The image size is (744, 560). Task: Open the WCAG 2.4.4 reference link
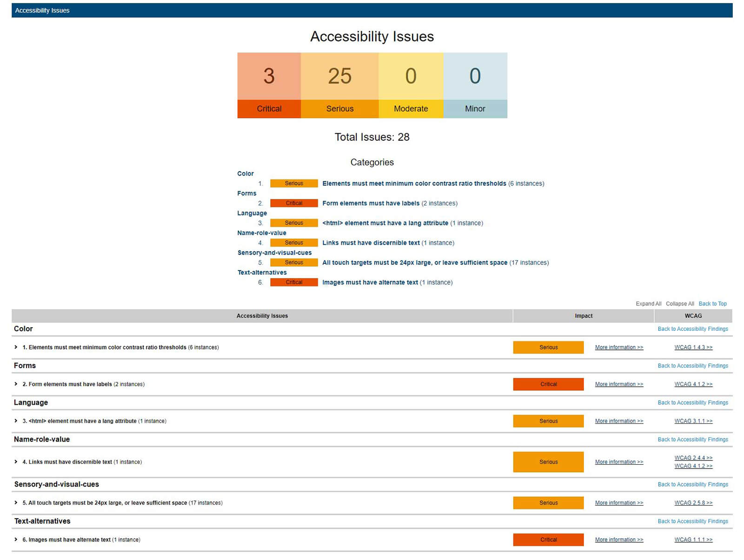[x=693, y=458]
